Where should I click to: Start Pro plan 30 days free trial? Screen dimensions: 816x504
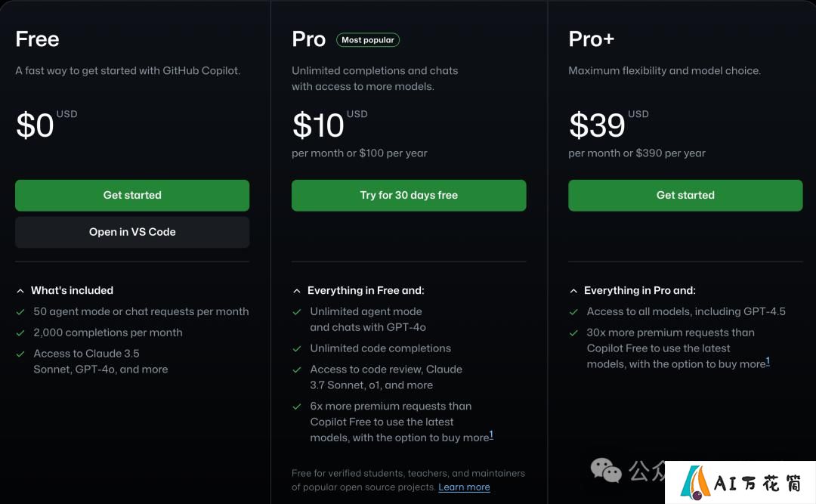[409, 195]
